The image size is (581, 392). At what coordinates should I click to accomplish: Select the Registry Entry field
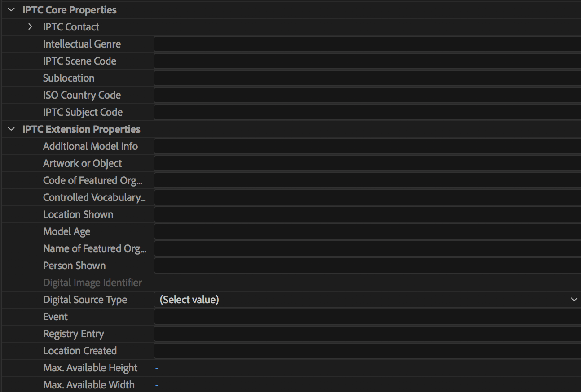click(x=314, y=333)
